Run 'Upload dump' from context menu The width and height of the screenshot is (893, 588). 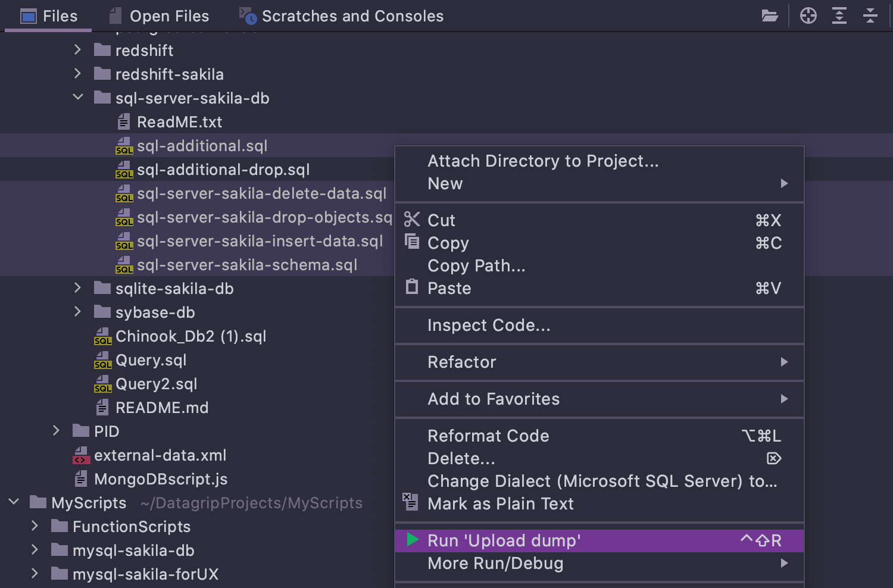(600, 540)
